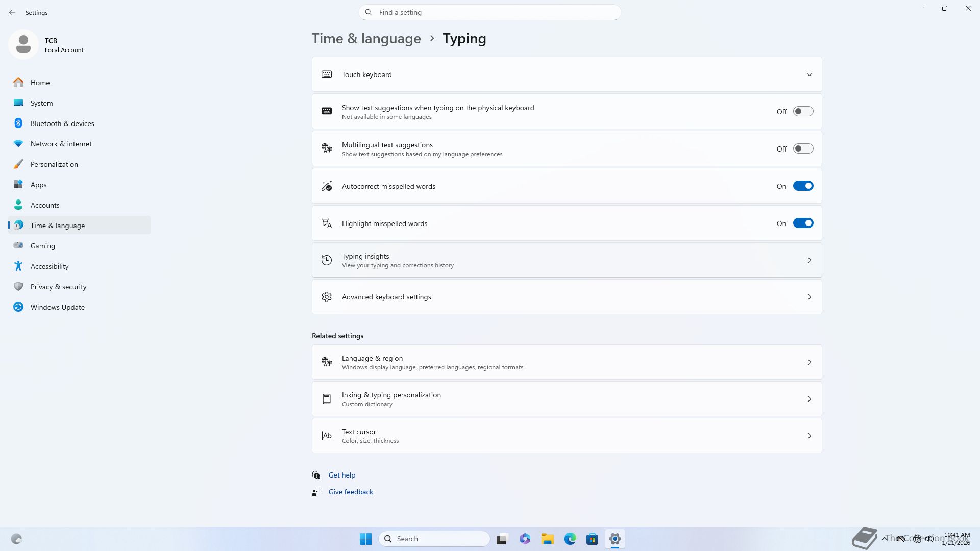Click the Windows Update sidebar icon
Viewport: 980px width, 551px height.
pos(18,307)
